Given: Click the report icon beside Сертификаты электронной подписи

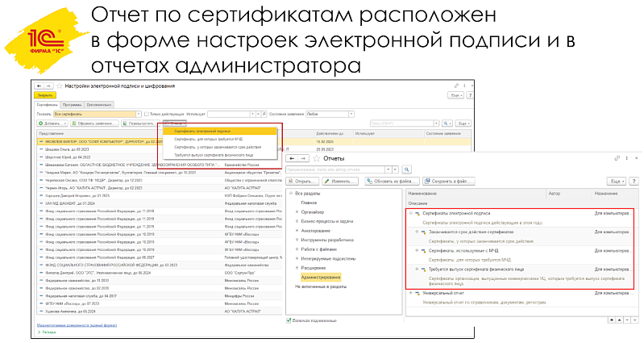Looking at the screenshot, I should [418, 213].
